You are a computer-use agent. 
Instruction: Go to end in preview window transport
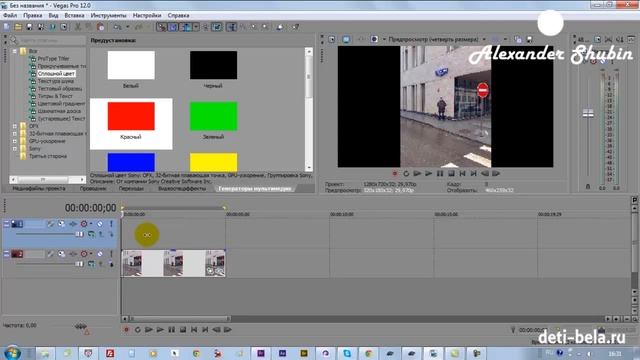click(x=473, y=173)
